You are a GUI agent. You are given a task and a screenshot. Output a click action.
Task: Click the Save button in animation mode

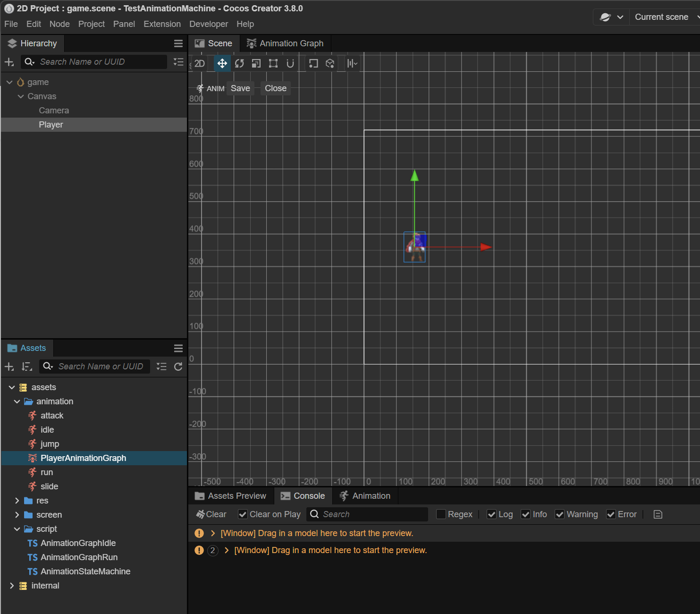click(x=240, y=88)
